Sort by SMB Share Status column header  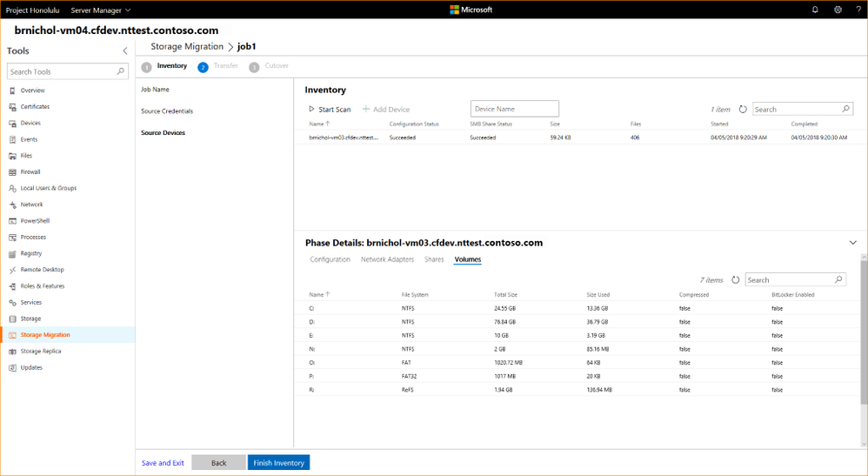pyautogui.click(x=491, y=124)
